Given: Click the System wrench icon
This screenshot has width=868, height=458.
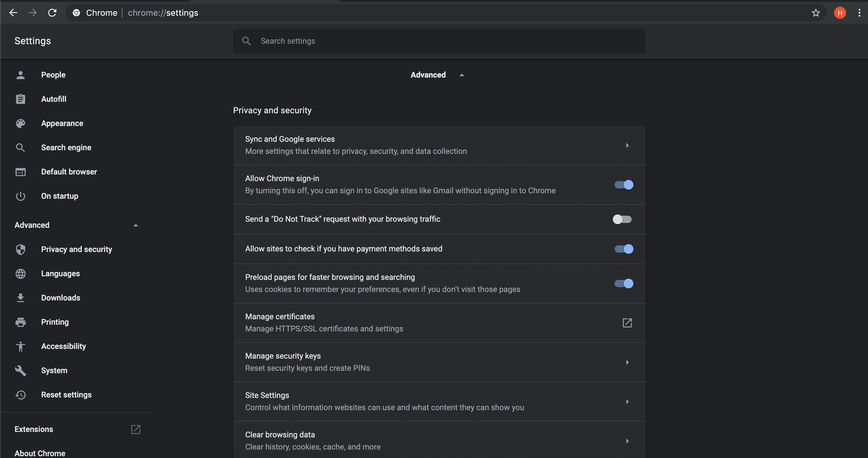Looking at the screenshot, I should [21, 370].
